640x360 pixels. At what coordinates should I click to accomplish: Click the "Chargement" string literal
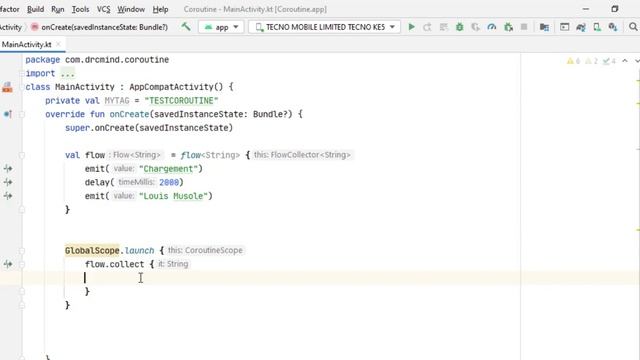(168, 169)
